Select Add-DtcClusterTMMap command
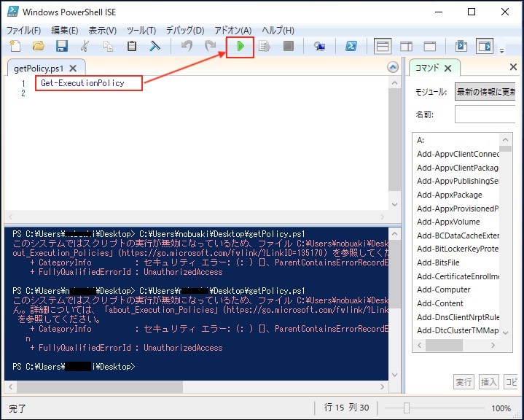 pos(458,330)
